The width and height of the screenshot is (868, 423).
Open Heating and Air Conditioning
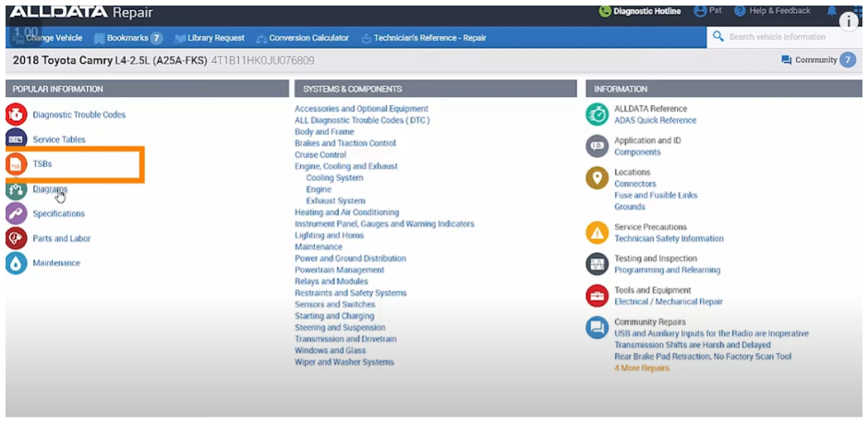click(346, 212)
